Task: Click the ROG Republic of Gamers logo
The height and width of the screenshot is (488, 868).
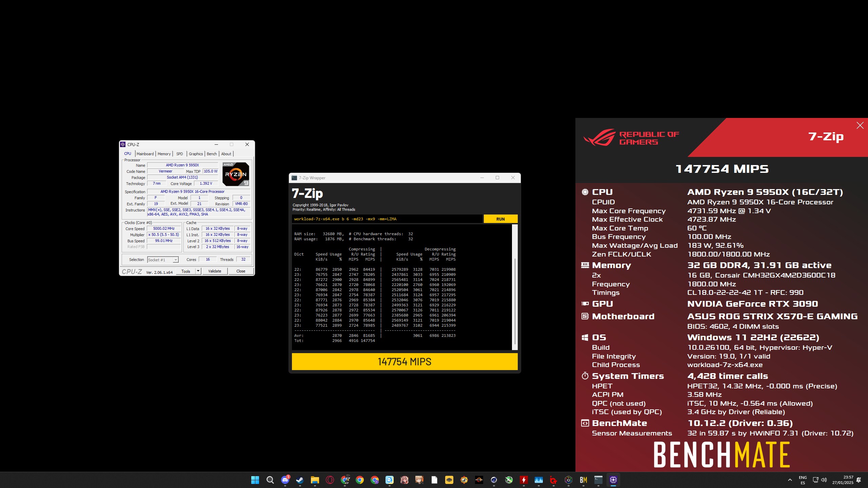Action: (631, 137)
